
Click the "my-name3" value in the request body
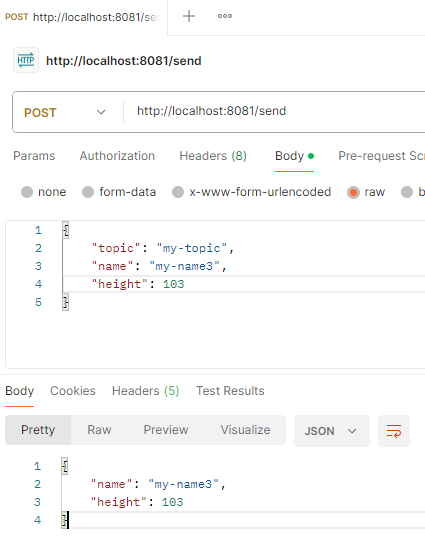(185, 266)
